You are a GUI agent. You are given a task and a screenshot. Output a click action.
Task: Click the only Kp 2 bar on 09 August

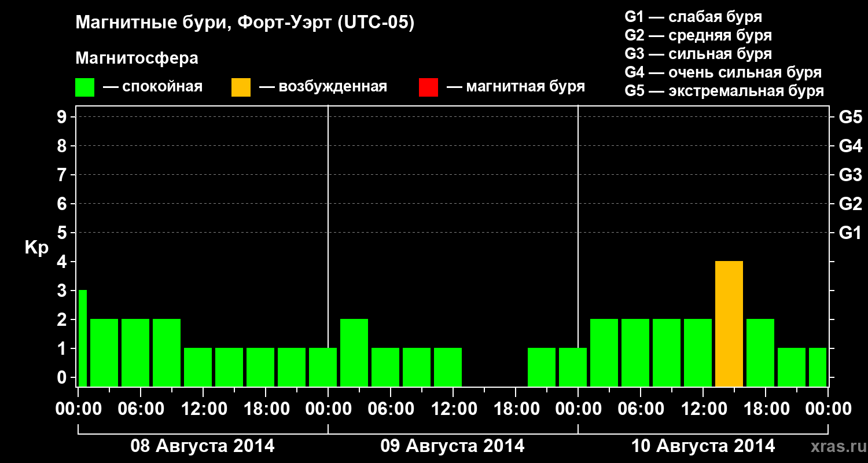(x=354, y=353)
